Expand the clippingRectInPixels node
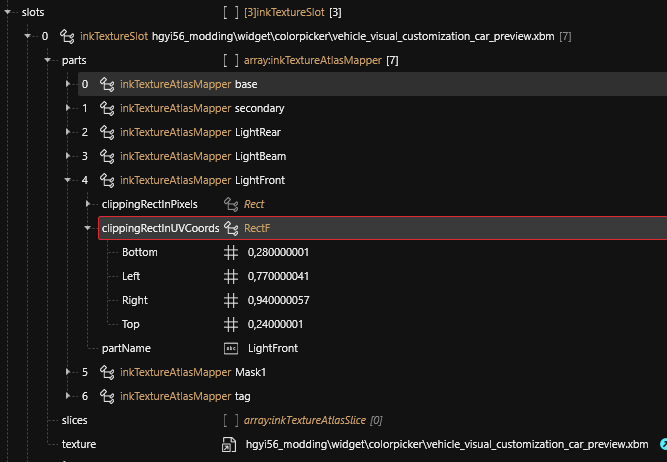667x462 pixels. tap(88, 204)
